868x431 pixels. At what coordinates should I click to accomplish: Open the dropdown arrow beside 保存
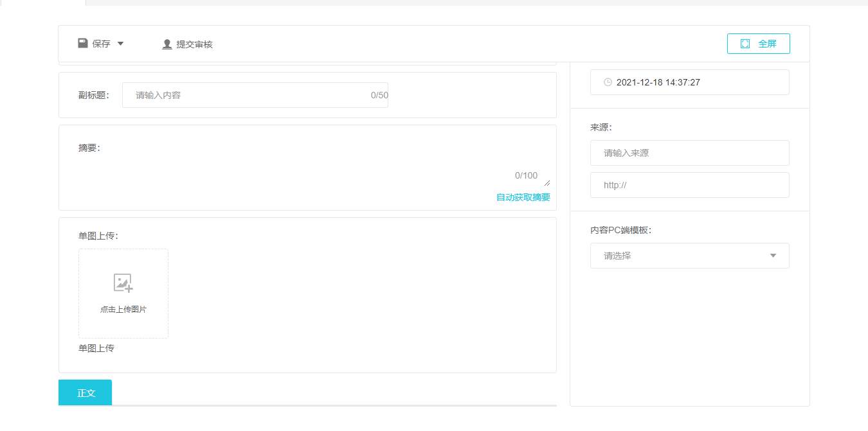click(x=120, y=44)
